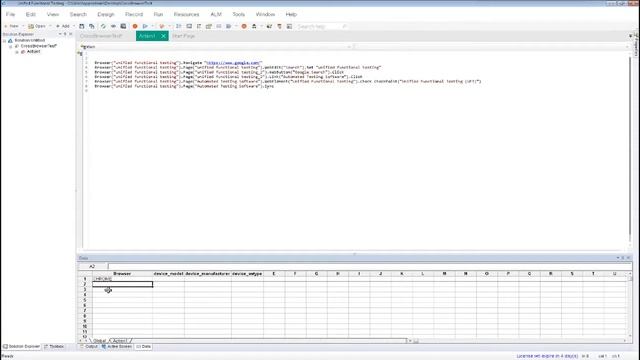This screenshot has width=640, height=360.
Task: Open the Design menu
Action: pos(106,14)
